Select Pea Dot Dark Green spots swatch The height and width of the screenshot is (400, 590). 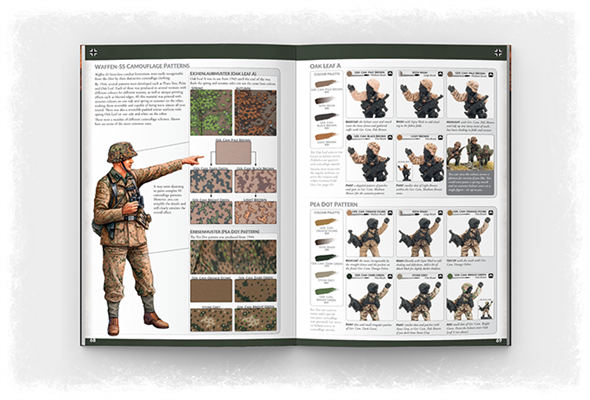point(255,290)
